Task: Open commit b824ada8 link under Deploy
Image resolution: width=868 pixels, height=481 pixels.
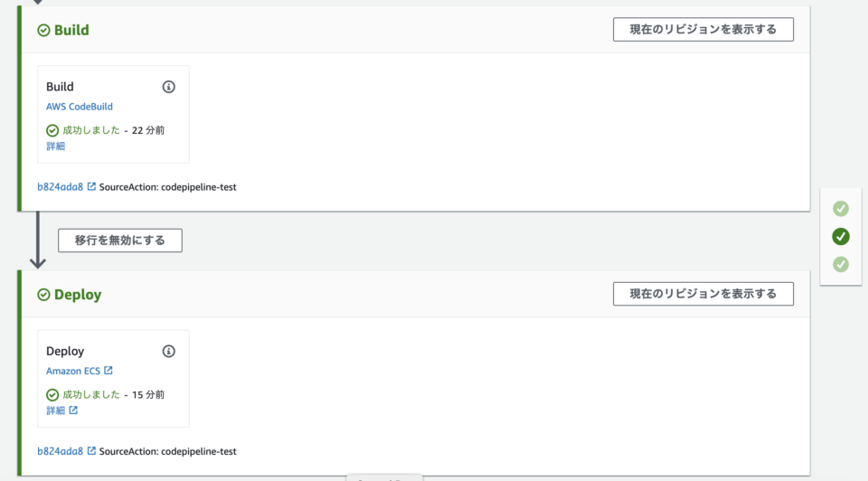Action: [60, 451]
